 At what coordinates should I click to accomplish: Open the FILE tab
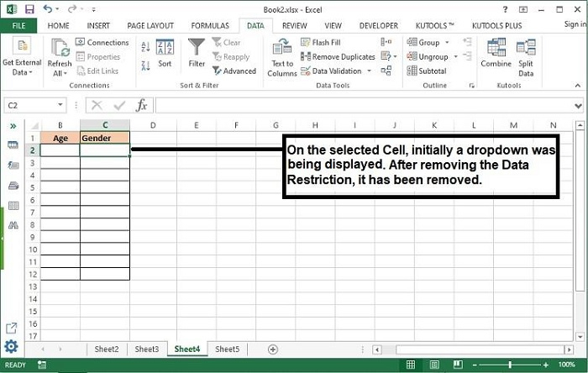coord(18,25)
